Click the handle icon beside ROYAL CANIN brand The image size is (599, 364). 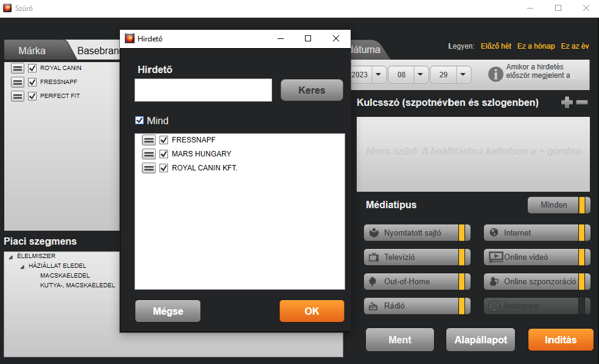click(17, 68)
